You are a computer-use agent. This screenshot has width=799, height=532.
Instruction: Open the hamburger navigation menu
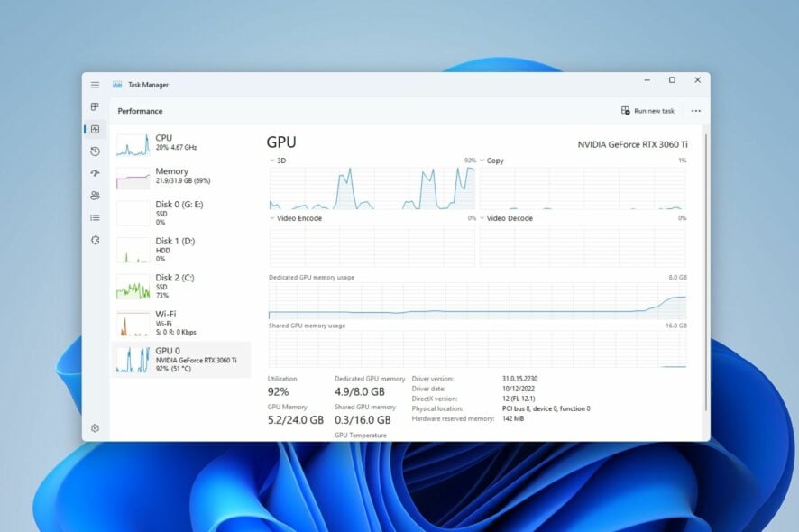pos(96,85)
